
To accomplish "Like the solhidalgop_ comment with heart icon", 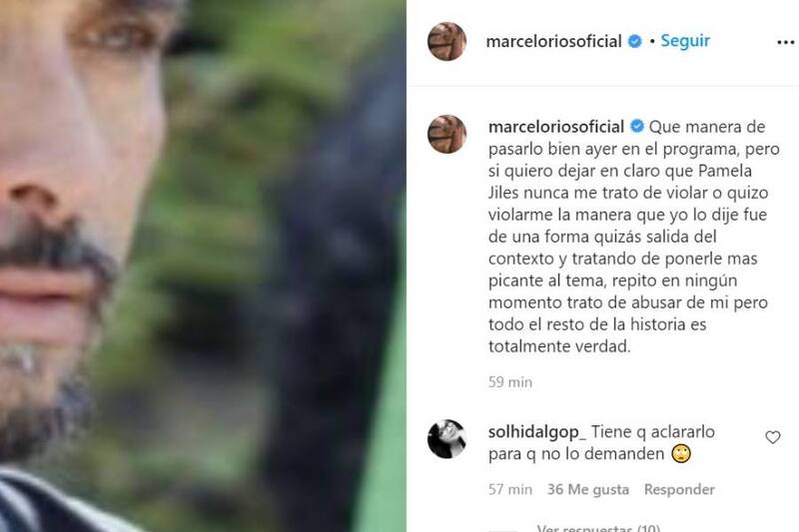I will coord(772,437).
